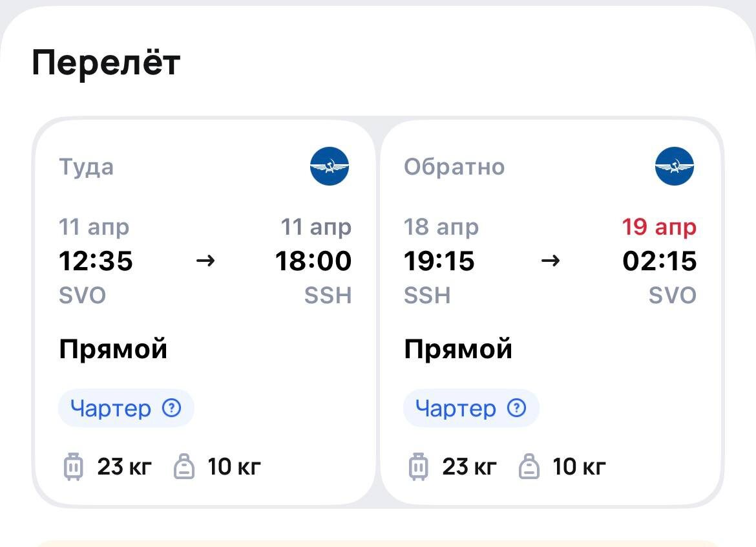
Task: Select the Чартер badge on return flight
Action: pos(471,408)
